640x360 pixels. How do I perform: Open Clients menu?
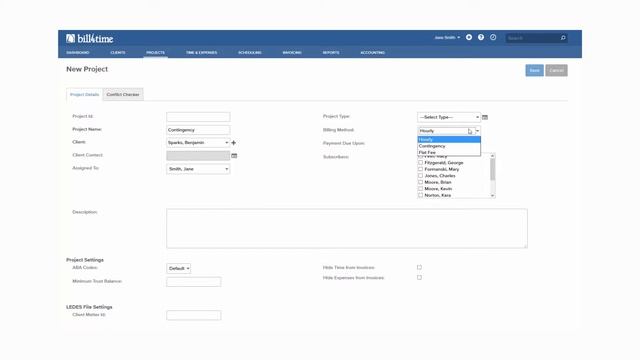click(118, 53)
